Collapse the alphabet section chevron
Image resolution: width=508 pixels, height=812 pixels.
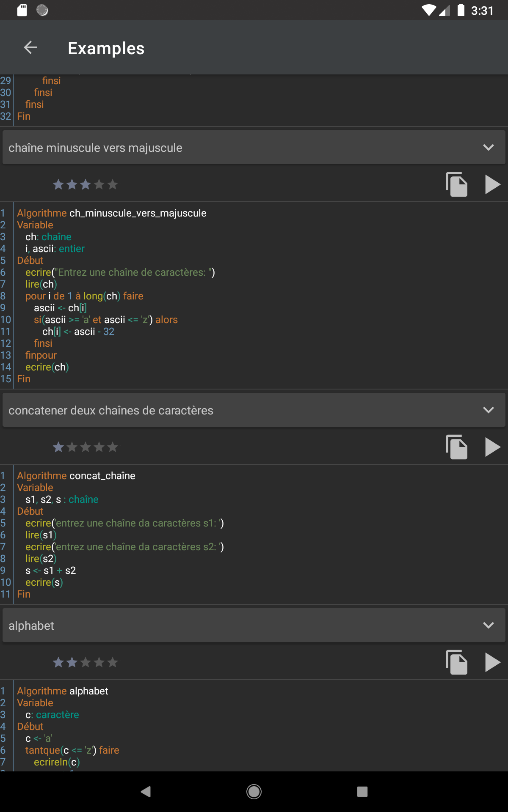pos(489,625)
